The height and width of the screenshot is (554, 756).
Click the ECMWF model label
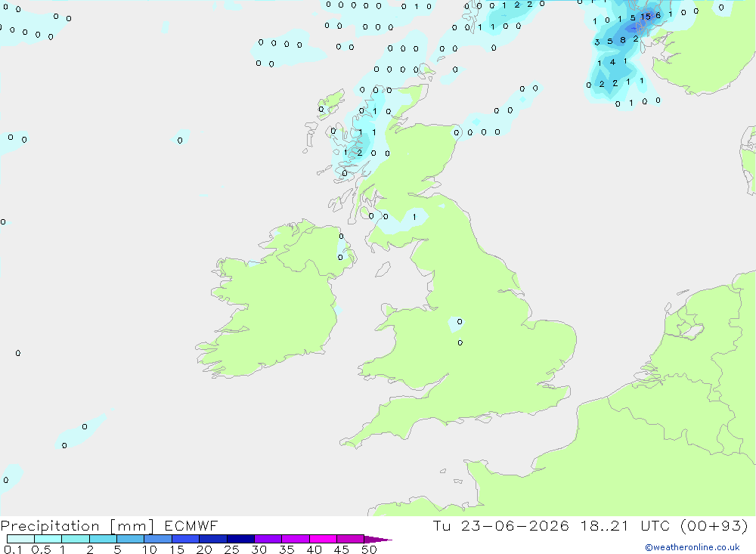coord(191,526)
